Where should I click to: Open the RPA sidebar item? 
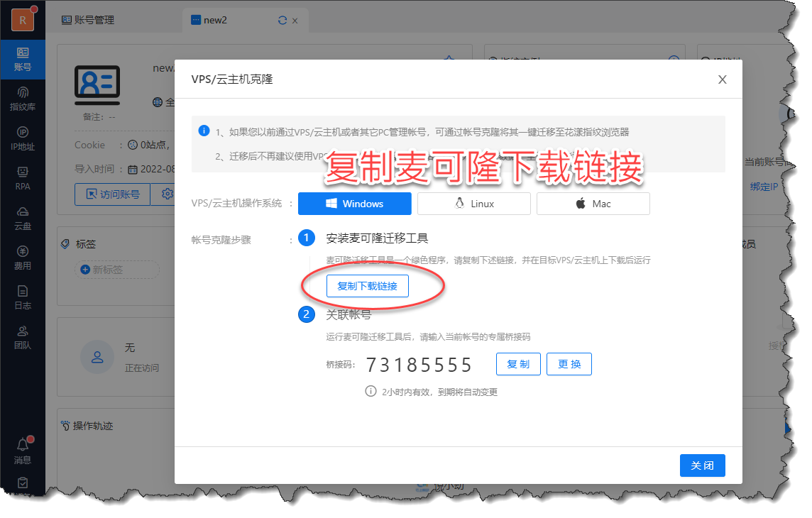click(22, 179)
